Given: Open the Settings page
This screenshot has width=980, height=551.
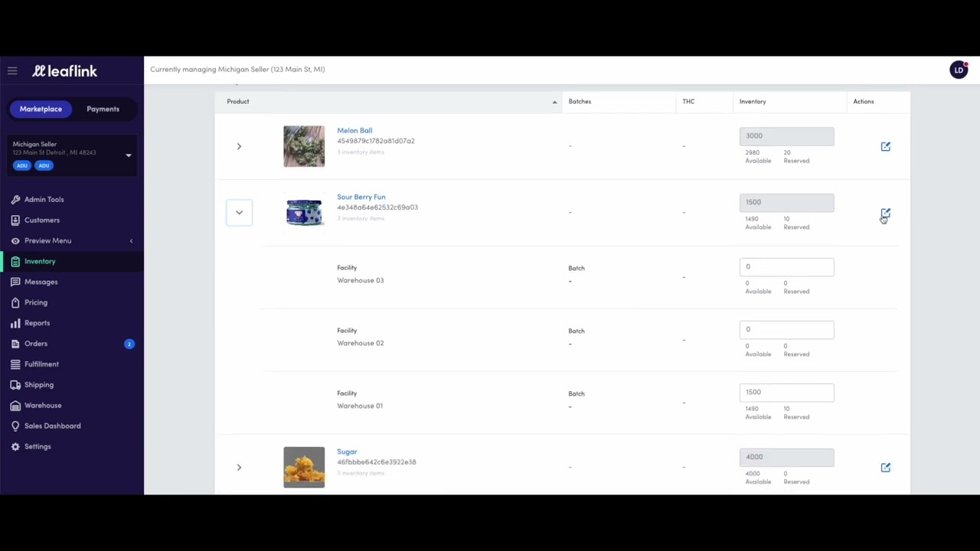Looking at the screenshot, I should pyautogui.click(x=38, y=448).
